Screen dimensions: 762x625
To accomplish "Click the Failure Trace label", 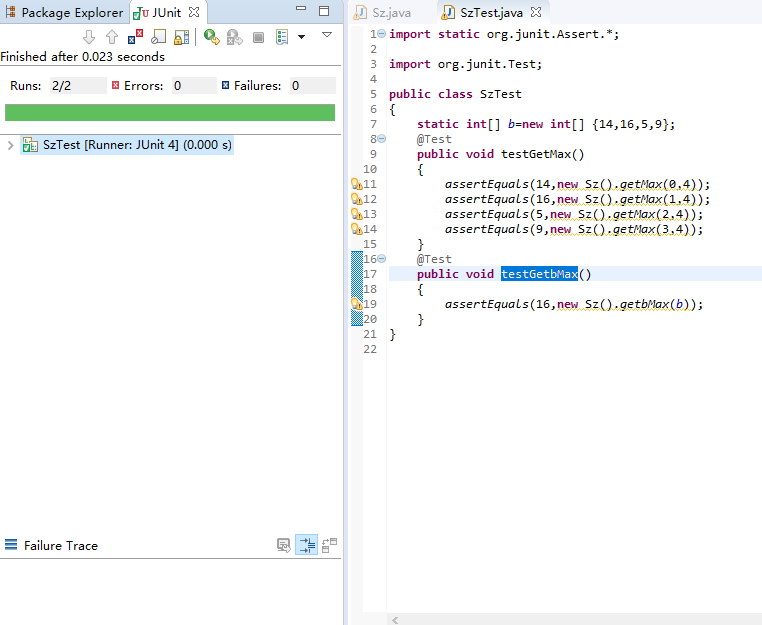I will (x=61, y=545).
